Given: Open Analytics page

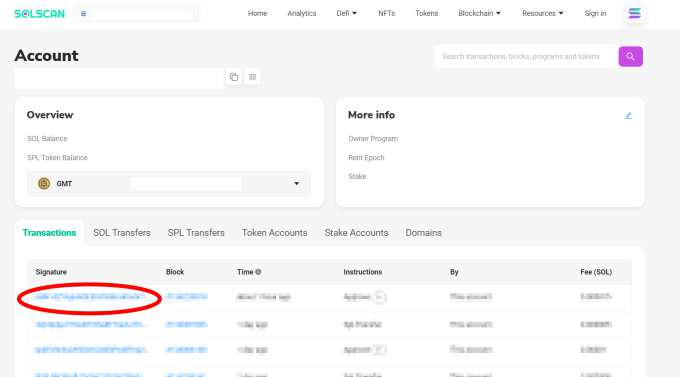Looking at the screenshot, I should [301, 13].
